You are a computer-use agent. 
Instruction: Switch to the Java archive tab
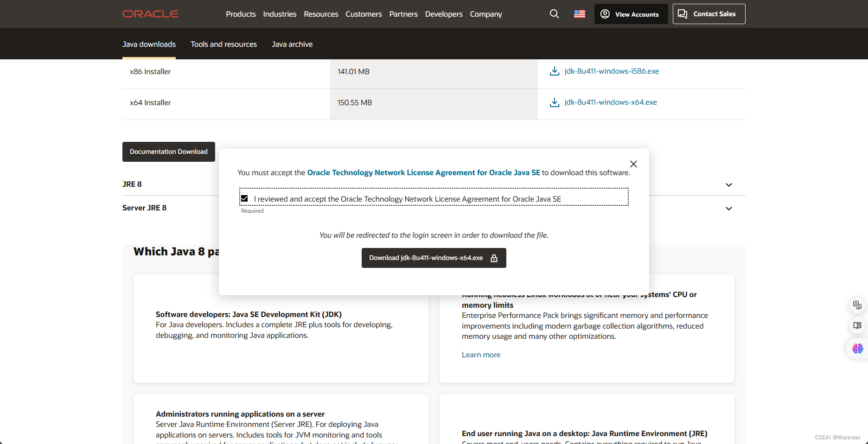coord(292,44)
